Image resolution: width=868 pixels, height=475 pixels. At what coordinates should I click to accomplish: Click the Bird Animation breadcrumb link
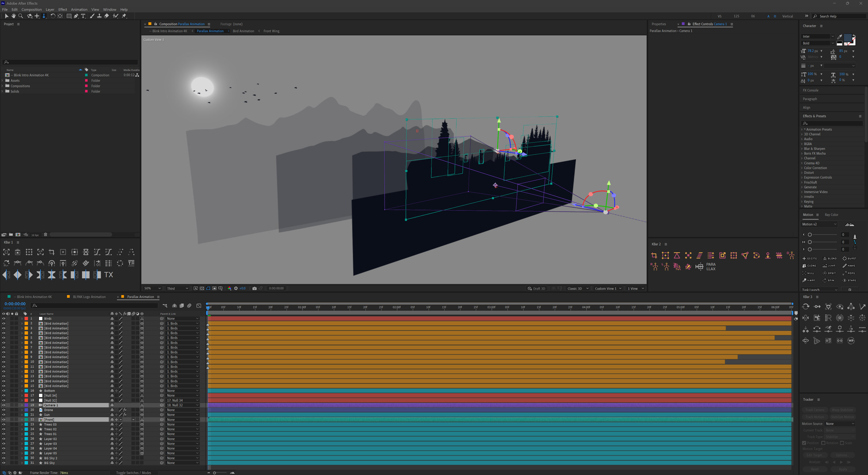pyautogui.click(x=243, y=31)
